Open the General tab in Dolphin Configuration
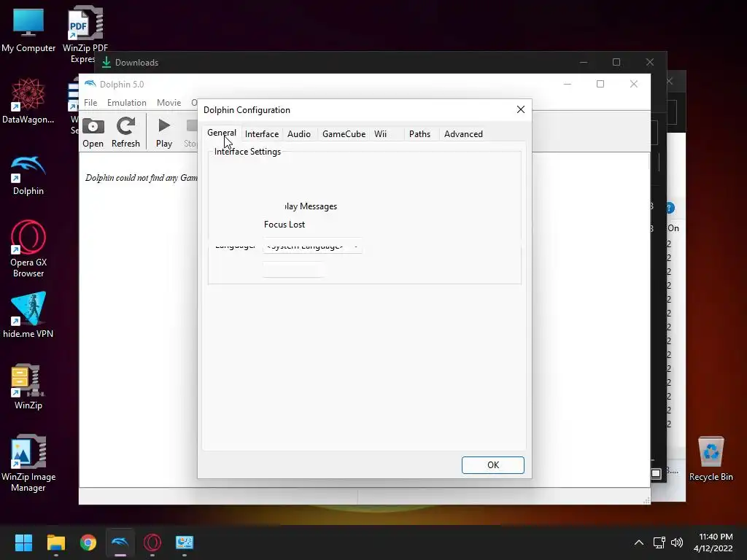 (222, 133)
